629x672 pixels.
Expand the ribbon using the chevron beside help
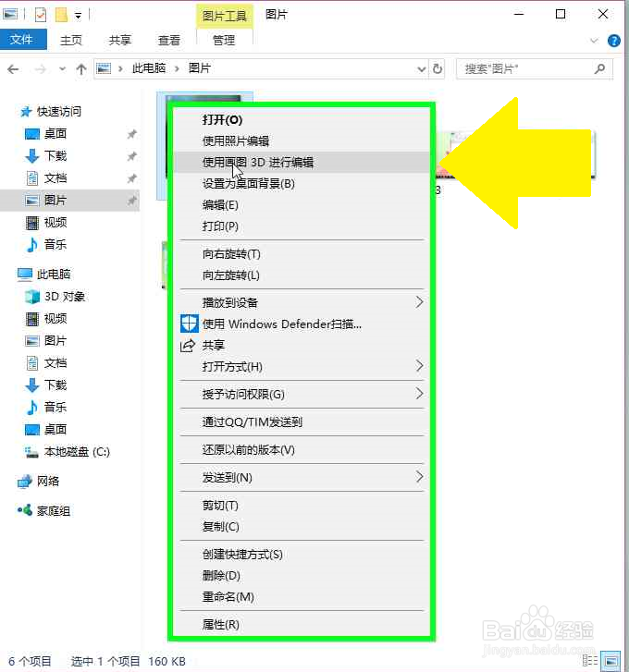594,41
